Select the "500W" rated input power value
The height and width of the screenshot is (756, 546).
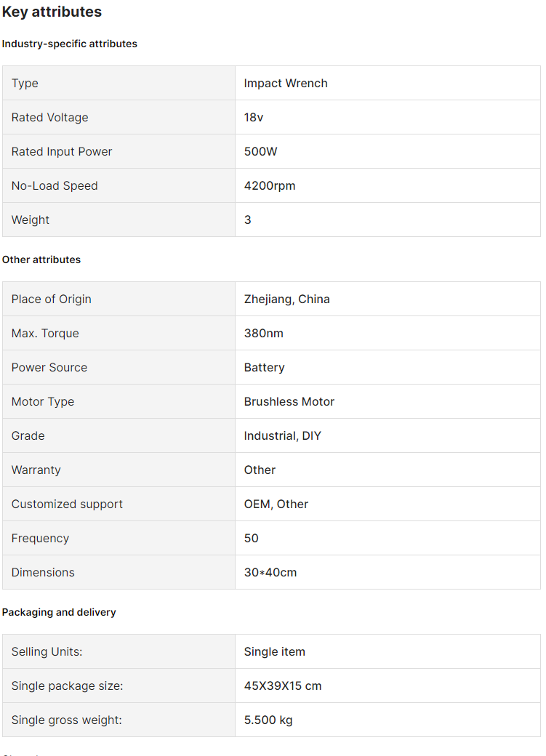click(x=261, y=151)
